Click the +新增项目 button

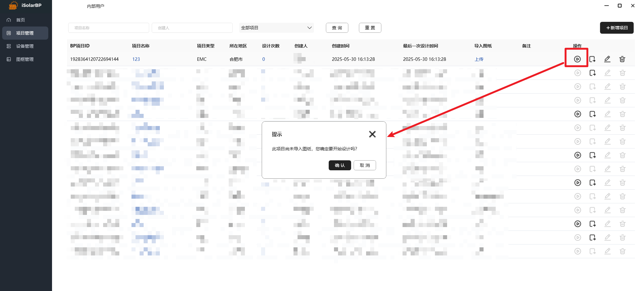click(617, 28)
